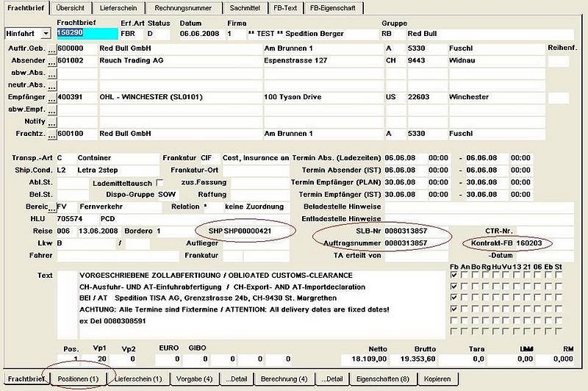This screenshot has height=391, width=588.
Task: Open Berechnung (4) bottom tab
Action: (284, 379)
